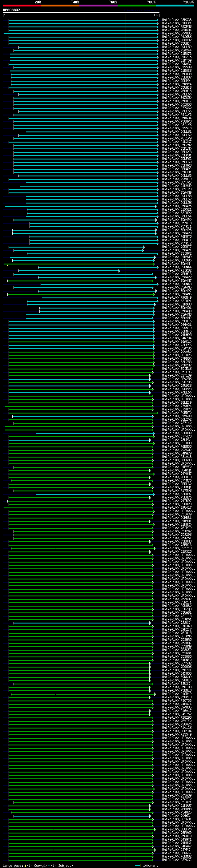
Task: Click the UniRef100_C0LL59 label
Action: coord(176,47)
